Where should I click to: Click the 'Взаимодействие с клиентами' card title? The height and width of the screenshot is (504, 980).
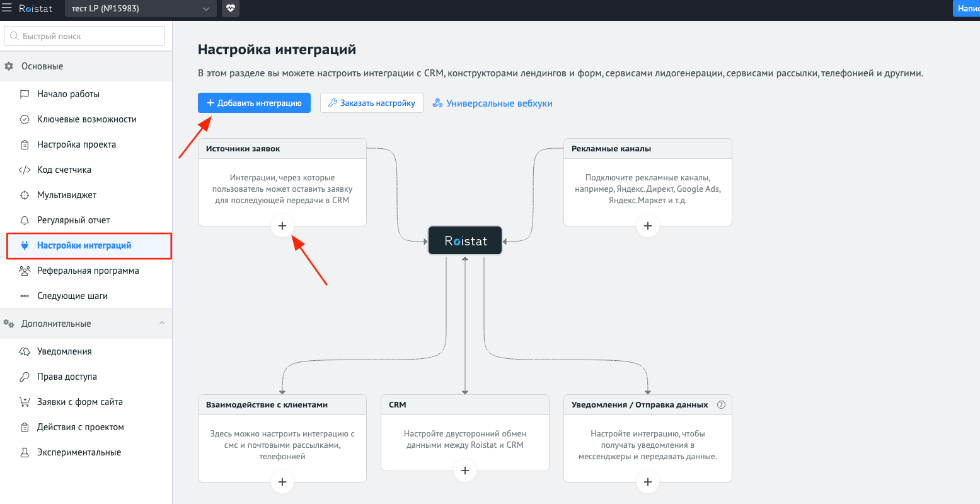pyautogui.click(x=267, y=405)
